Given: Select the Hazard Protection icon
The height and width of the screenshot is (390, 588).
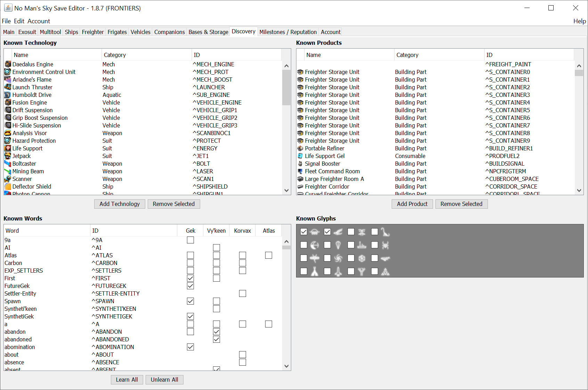Looking at the screenshot, I should [x=8, y=141].
